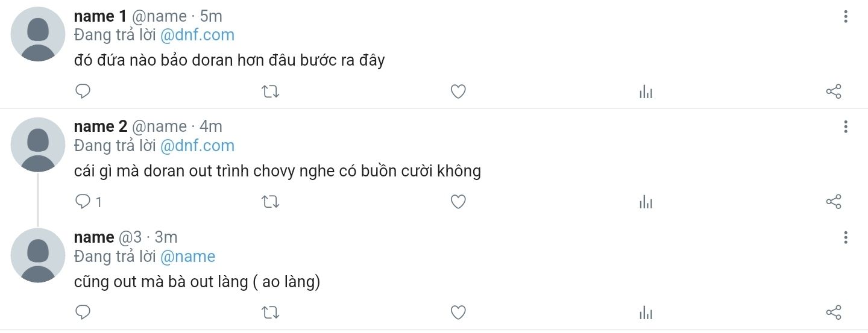Viewport: 868px width, 333px height.
Task: Open name 1's profile avatar
Action: click(38, 34)
